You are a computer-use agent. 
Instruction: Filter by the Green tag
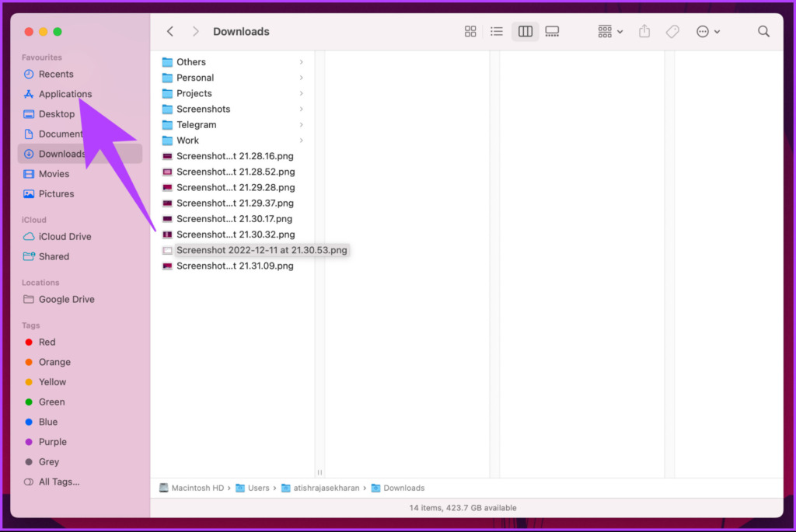(80, 402)
